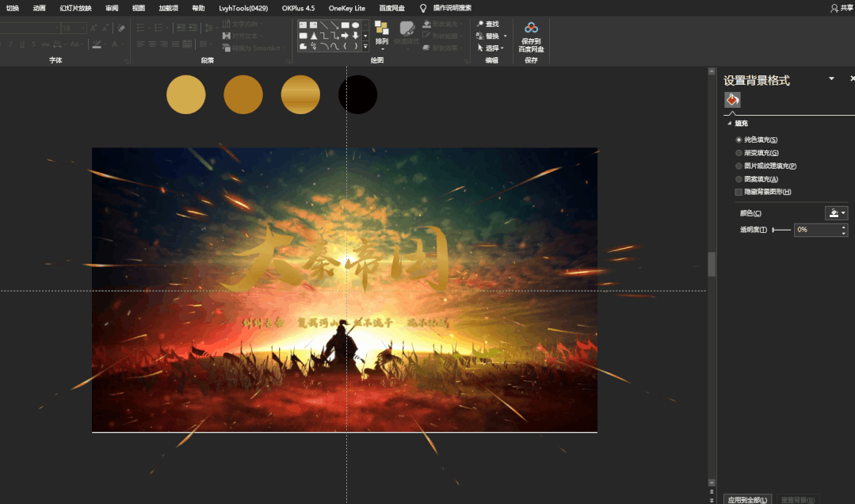Pick the right block arrow shape
The image size is (855, 504).
(x=345, y=36)
